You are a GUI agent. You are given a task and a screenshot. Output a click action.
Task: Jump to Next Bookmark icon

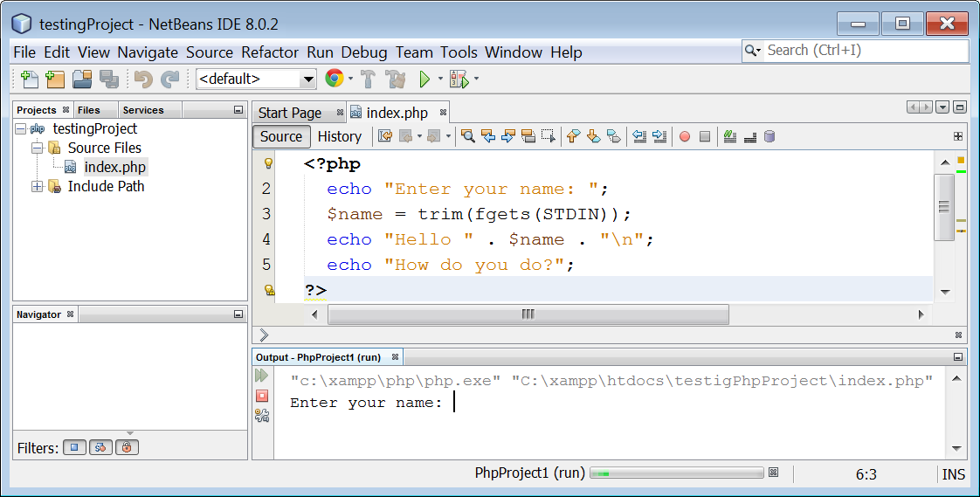pyautogui.click(x=593, y=136)
